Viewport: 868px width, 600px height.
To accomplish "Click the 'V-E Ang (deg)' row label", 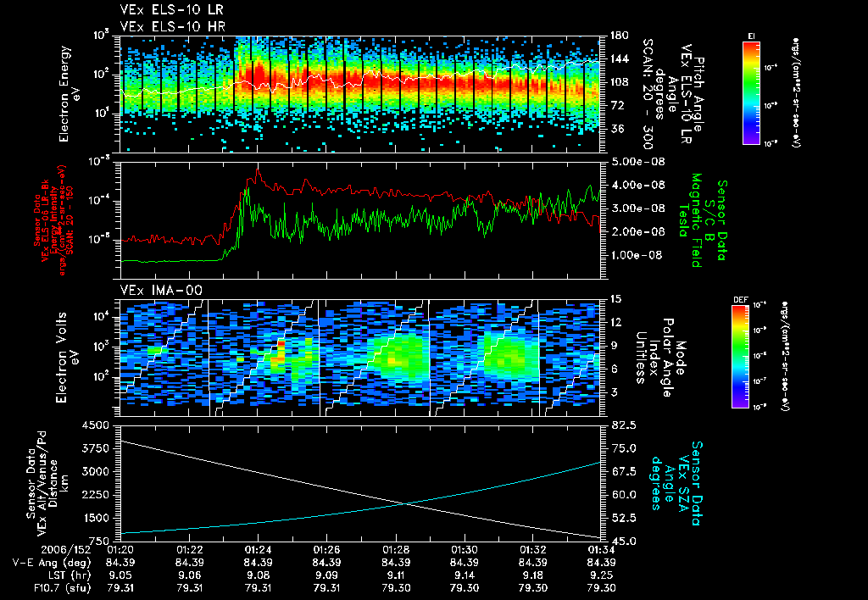I will pos(52,563).
